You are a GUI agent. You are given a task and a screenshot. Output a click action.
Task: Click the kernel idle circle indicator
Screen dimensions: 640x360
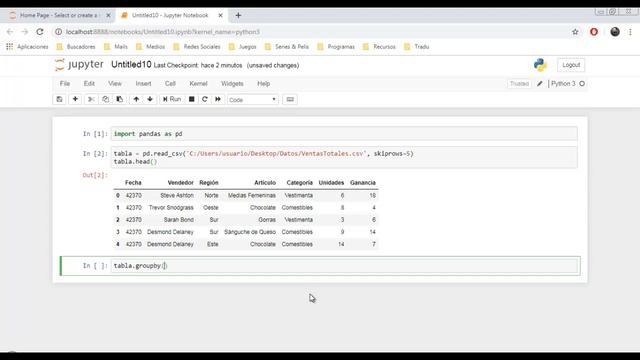tap(582, 84)
